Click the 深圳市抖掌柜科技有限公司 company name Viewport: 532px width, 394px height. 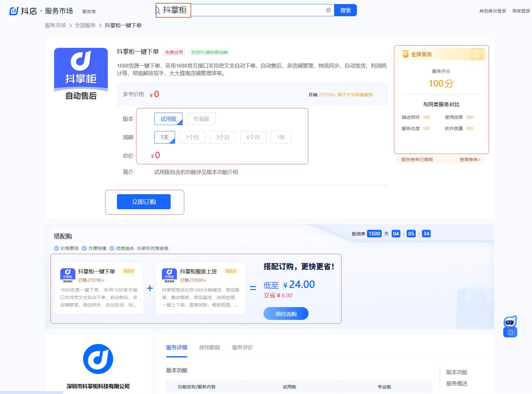pyautogui.click(x=98, y=386)
